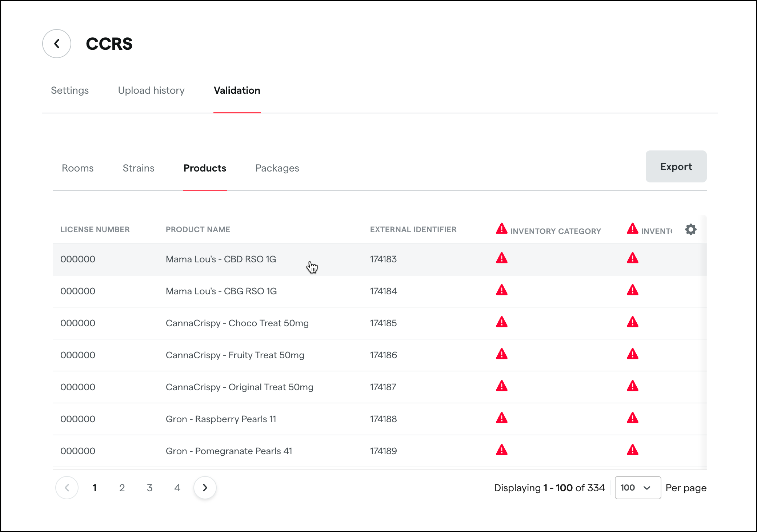The image size is (757, 532).
Task: Click Inventory Category warning for Mama Lou's CBD RSO 1G
Action: pos(501,258)
